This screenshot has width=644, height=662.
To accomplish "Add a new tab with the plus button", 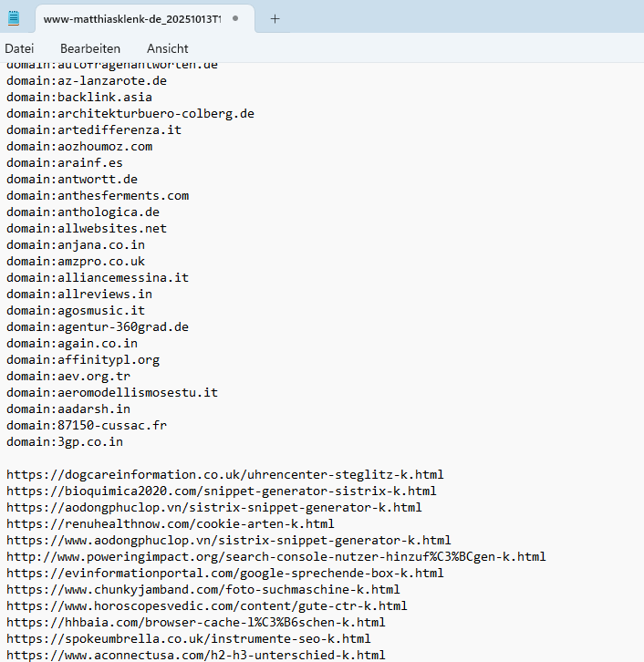I will [275, 18].
